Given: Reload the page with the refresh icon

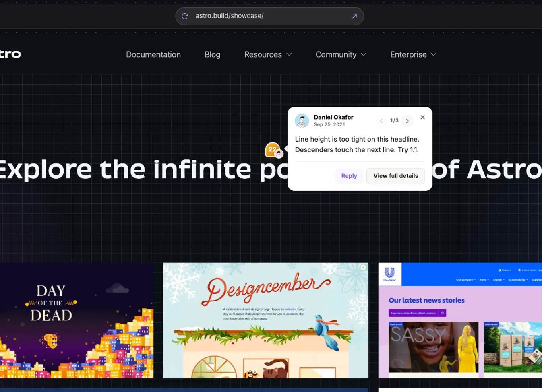Looking at the screenshot, I should (185, 16).
